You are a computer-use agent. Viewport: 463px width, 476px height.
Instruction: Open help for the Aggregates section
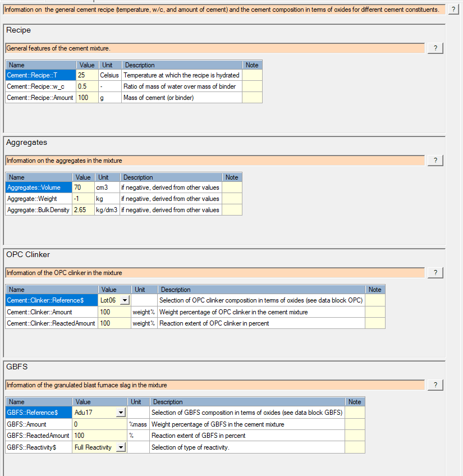tap(435, 161)
